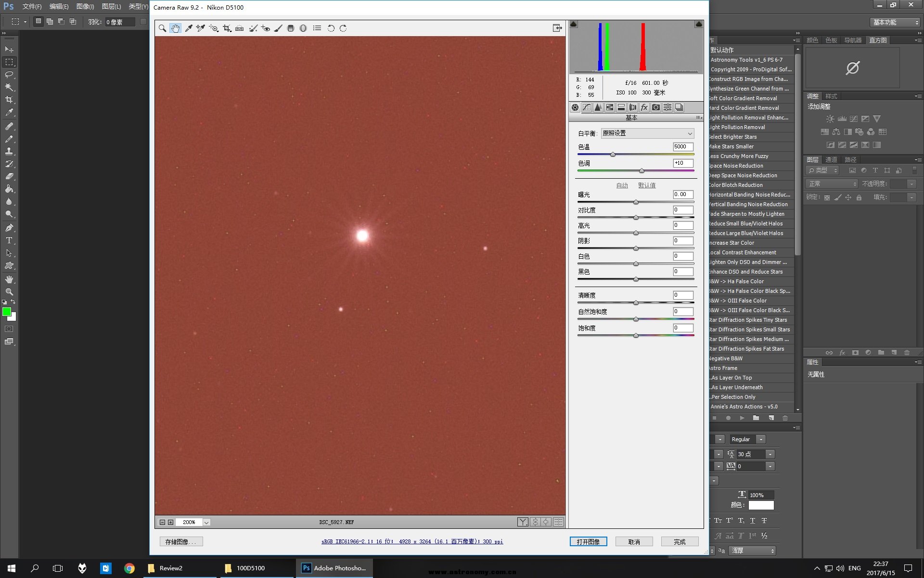
Task: Rotate image 90° counterclockwise
Action: click(331, 28)
